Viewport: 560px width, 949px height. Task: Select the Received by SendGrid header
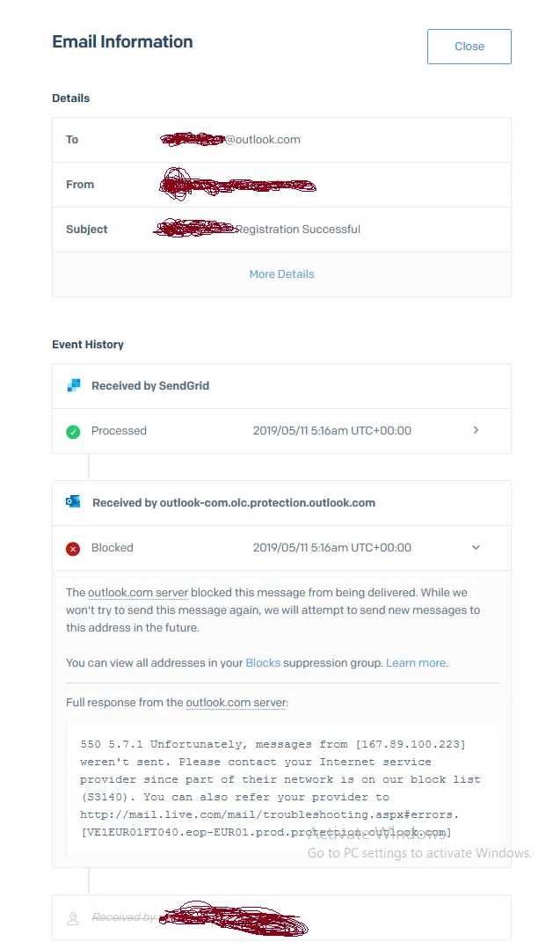tap(150, 385)
